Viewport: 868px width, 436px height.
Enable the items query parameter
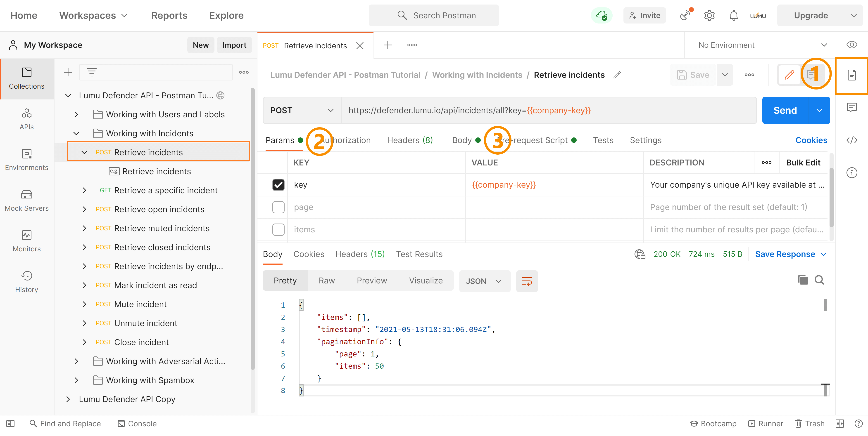pos(278,229)
